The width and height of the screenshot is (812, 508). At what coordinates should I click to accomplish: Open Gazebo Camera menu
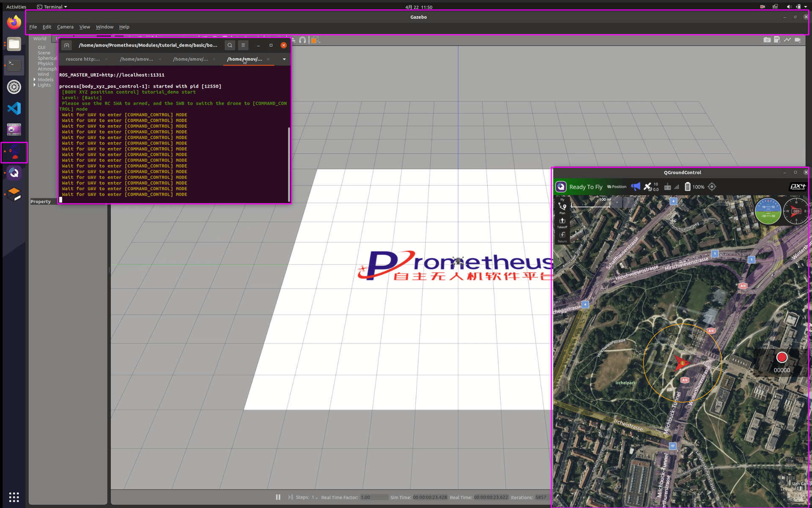coord(65,27)
